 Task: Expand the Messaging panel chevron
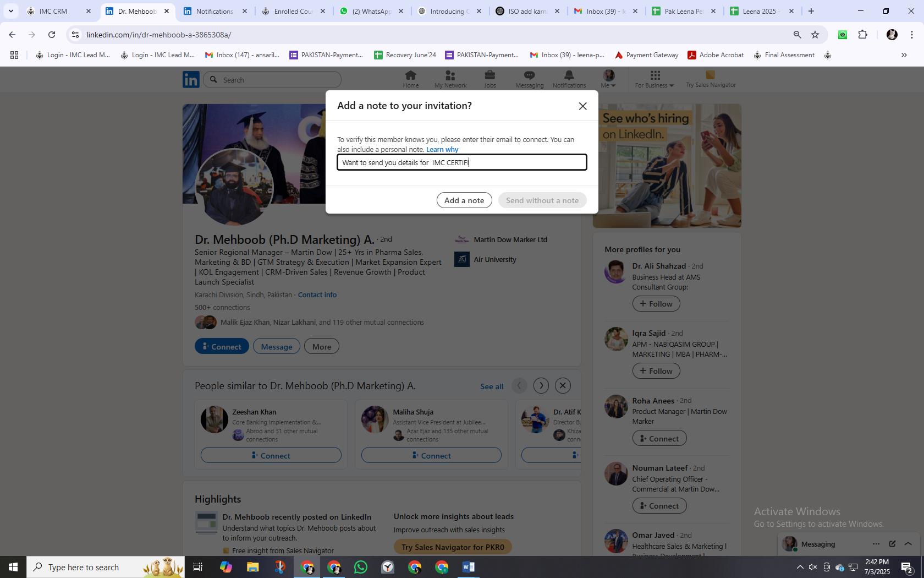[x=908, y=544]
